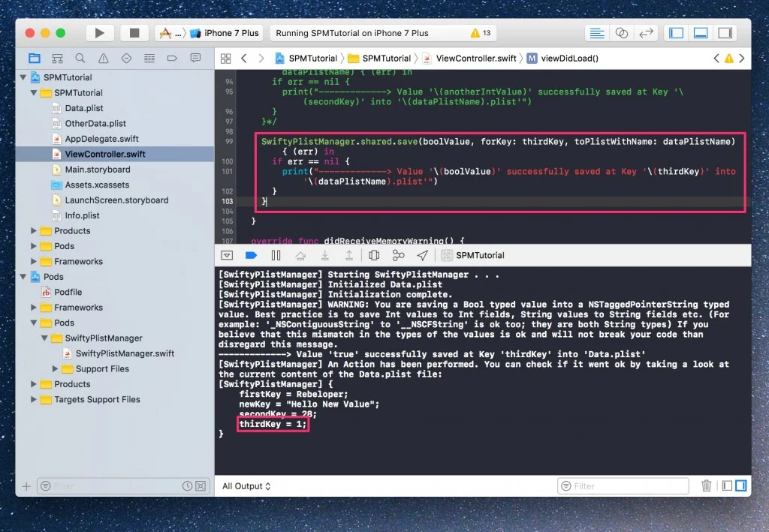Viewport: 769px width, 532px height.
Task: Open Debug View Hierarchy
Action: tap(374, 255)
